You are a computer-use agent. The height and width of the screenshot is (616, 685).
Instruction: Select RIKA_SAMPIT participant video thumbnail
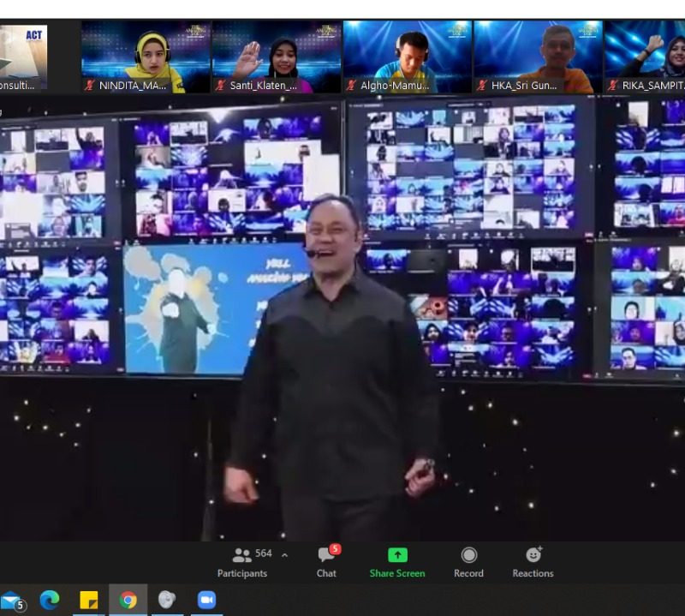[646, 56]
